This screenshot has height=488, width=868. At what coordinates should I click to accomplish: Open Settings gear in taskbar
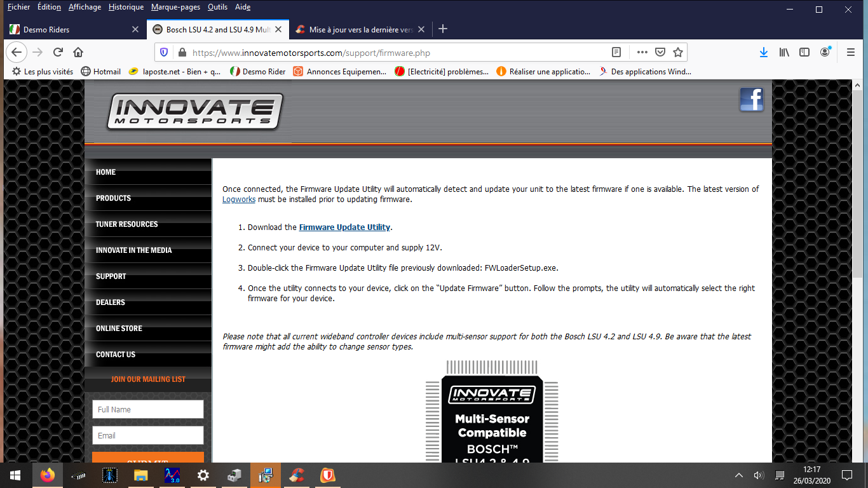tap(203, 475)
